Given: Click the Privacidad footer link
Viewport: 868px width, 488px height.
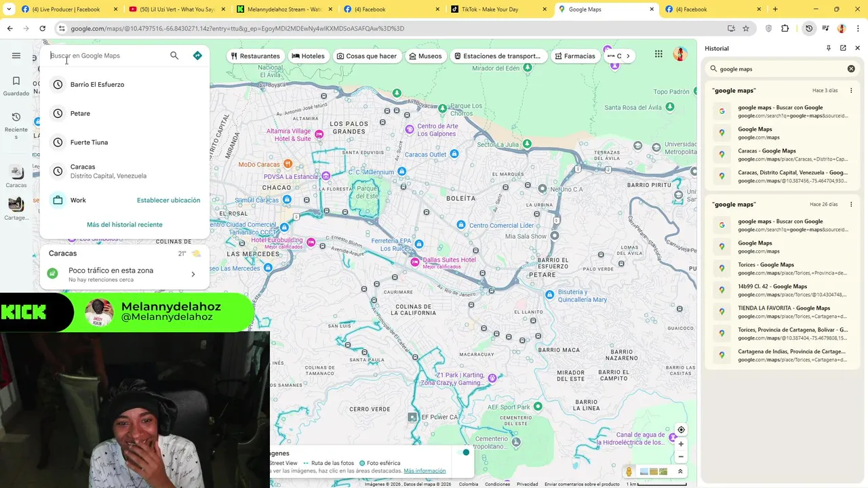Looking at the screenshot, I should coord(527,484).
